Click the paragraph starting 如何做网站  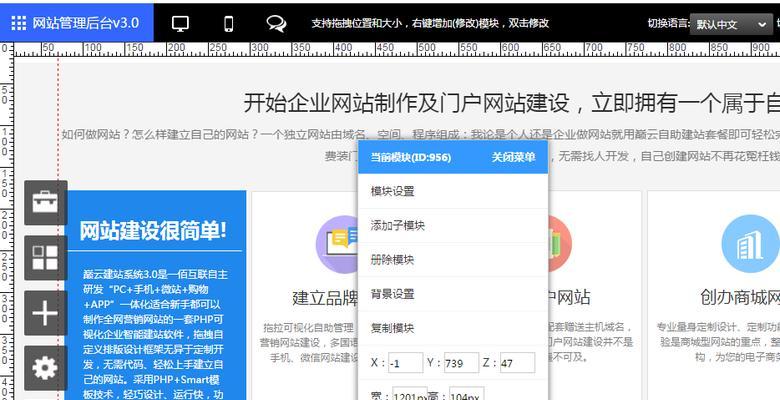tap(421, 145)
